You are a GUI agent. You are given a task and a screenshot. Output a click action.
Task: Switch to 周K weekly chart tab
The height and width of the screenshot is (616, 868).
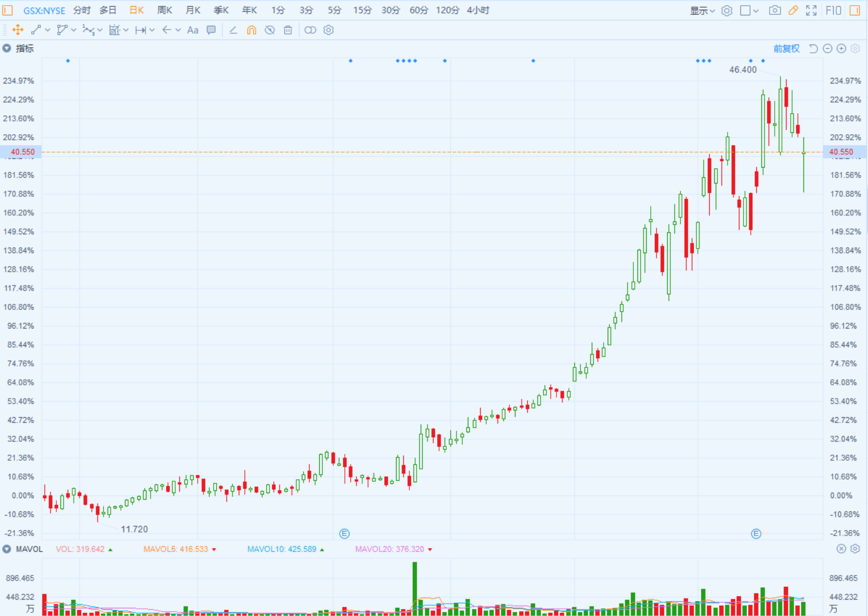[164, 10]
